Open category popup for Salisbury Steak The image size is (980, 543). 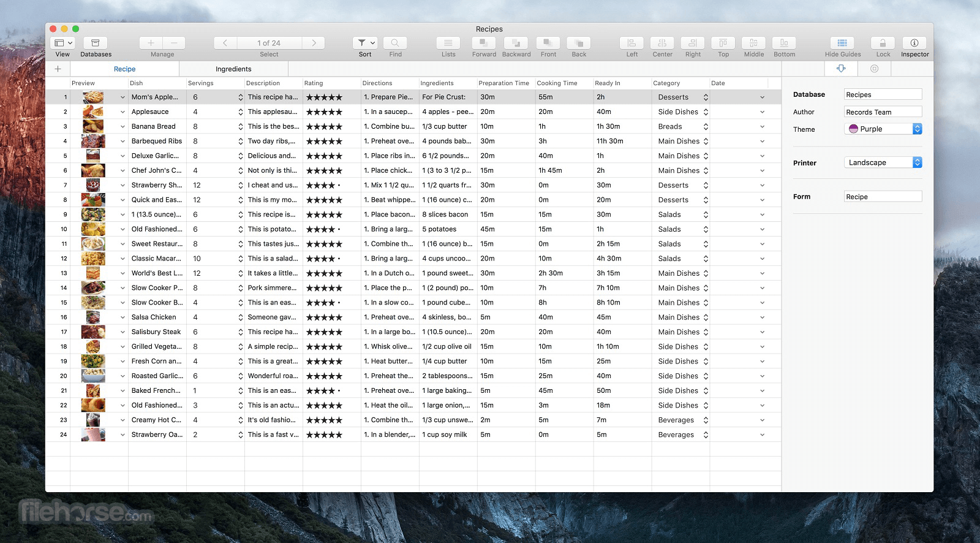(x=706, y=332)
